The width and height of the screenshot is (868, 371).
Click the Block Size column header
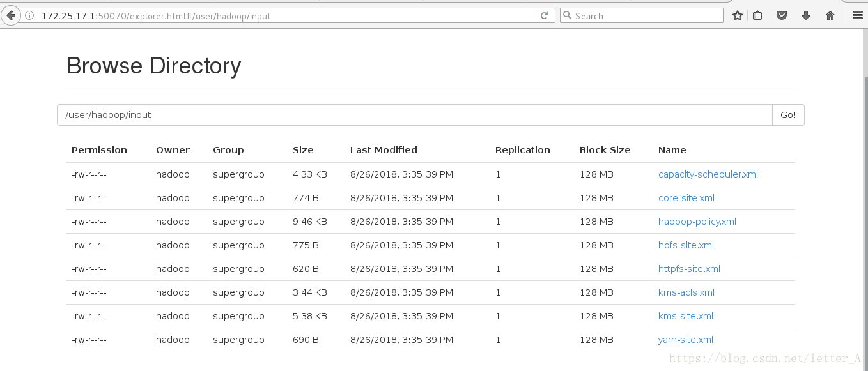605,150
